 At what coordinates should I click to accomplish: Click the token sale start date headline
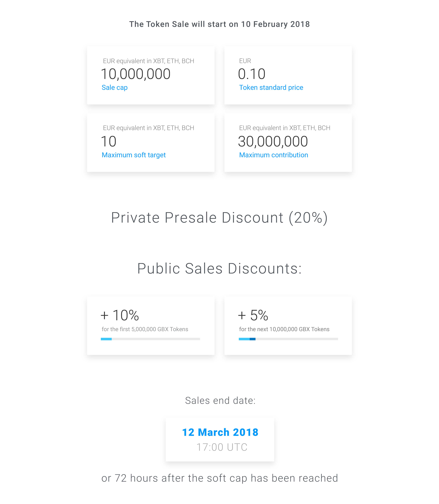219,24
